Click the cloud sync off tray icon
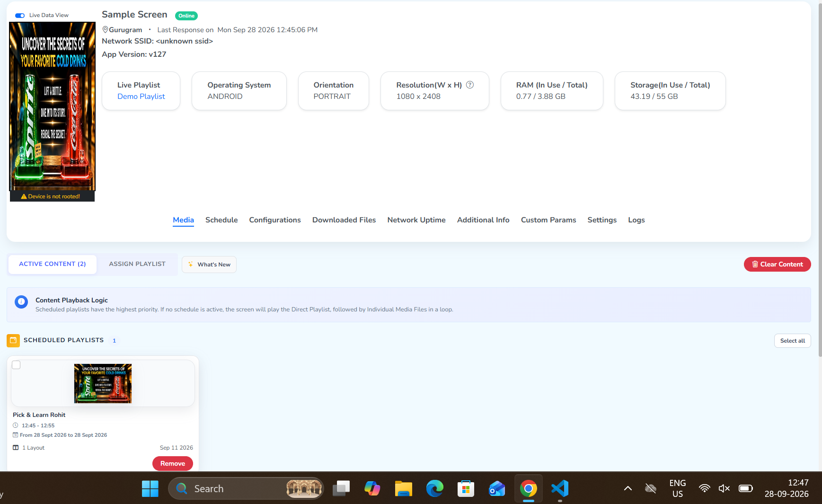The width and height of the screenshot is (822, 504). coord(651,488)
